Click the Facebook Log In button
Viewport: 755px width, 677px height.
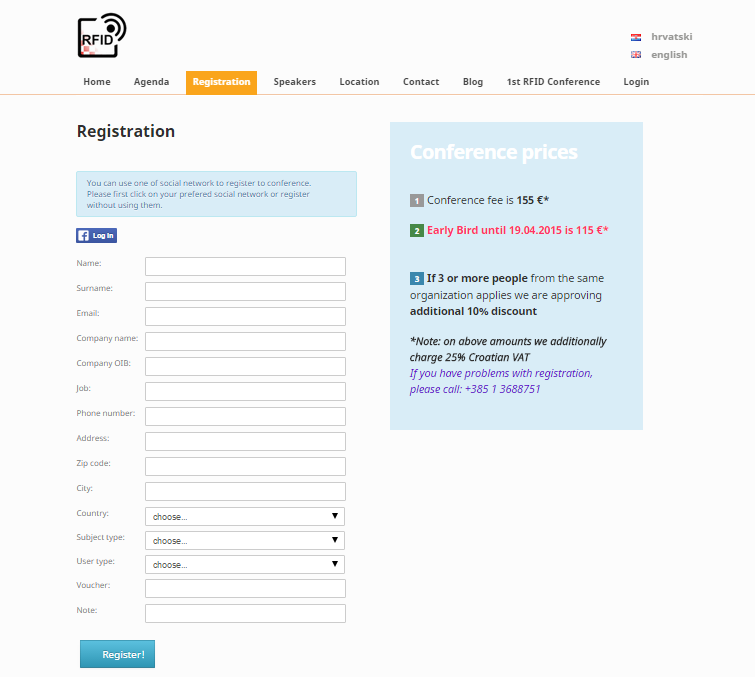[x=96, y=235]
